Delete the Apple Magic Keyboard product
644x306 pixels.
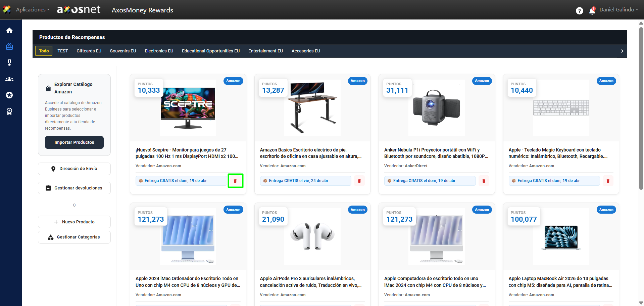coord(608,181)
